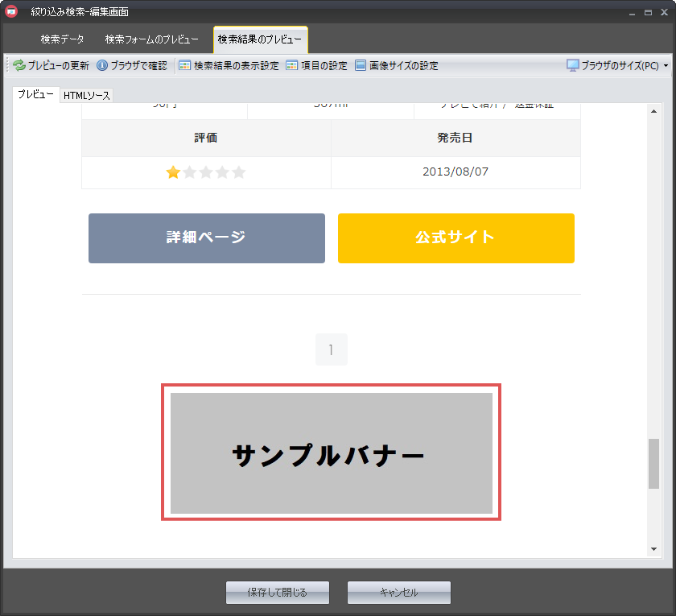This screenshot has height=616, width=676.
Task: Open 画像サイズの設定 image size settings
Action: click(x=396, y=66)
